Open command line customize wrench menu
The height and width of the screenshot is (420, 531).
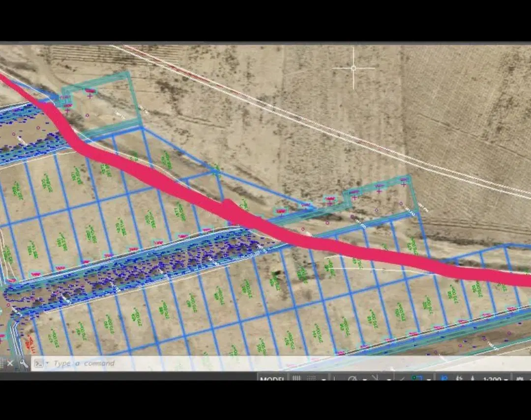(24, 363)
